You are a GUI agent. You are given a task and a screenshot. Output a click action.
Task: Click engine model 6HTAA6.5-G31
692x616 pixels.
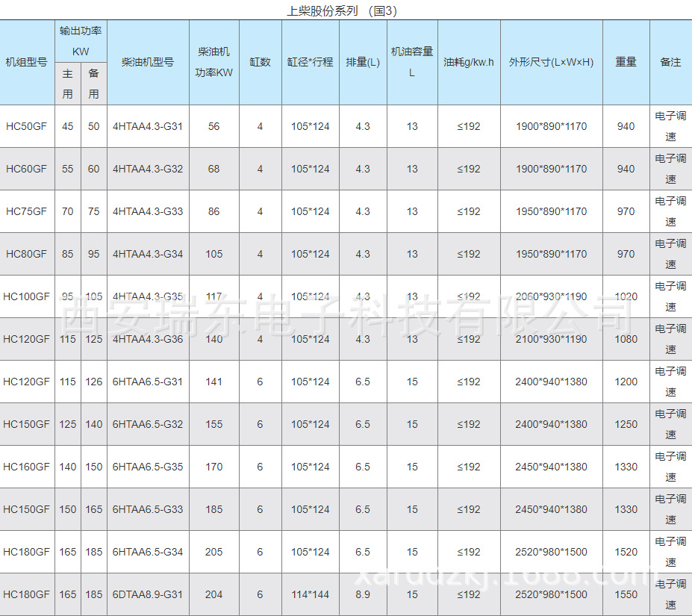point(148,382)
